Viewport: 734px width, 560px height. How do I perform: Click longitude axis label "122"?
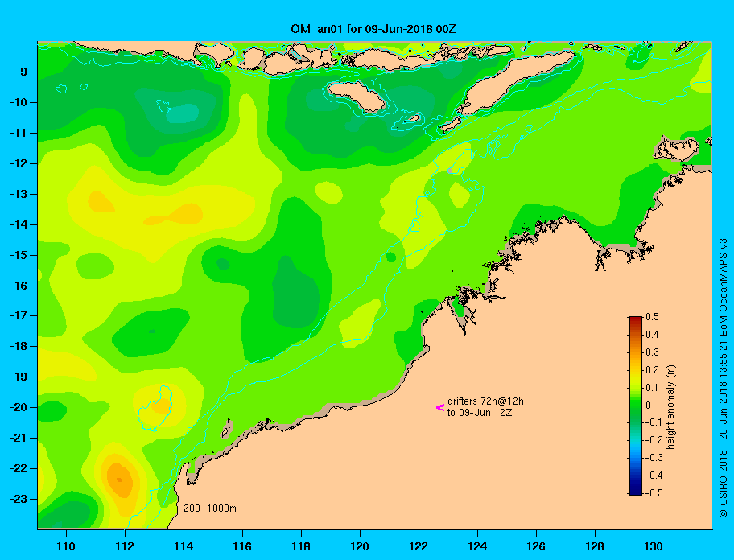419,546
